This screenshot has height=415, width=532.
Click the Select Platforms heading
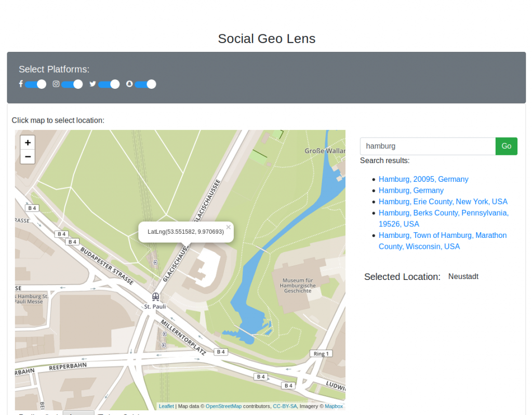(54, 69)
